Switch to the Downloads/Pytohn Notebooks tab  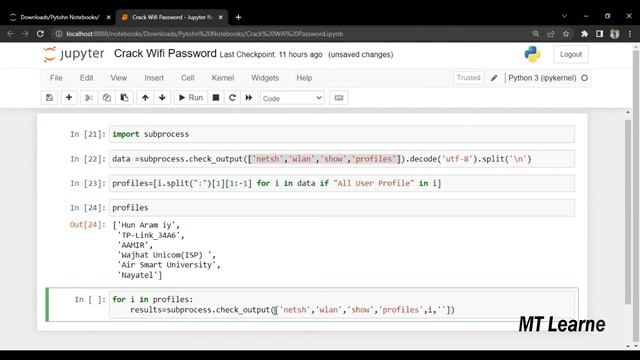tap(60, 17)
